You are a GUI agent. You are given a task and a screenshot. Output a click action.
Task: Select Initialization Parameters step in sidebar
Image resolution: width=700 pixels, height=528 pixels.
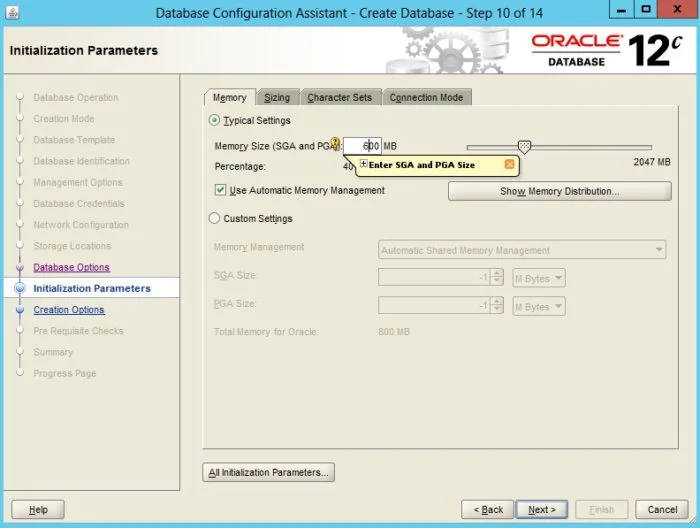[x=92, y=288]
